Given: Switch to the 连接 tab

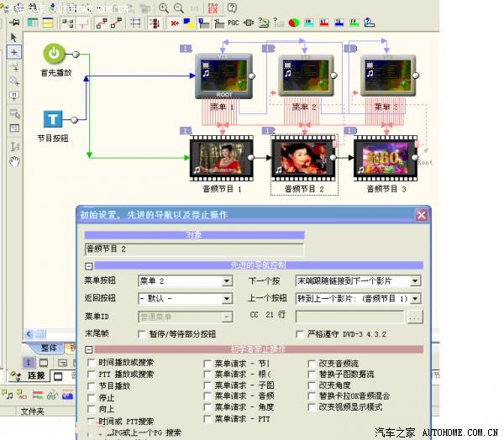Looking at the screenshot, I should coord(35,375).
